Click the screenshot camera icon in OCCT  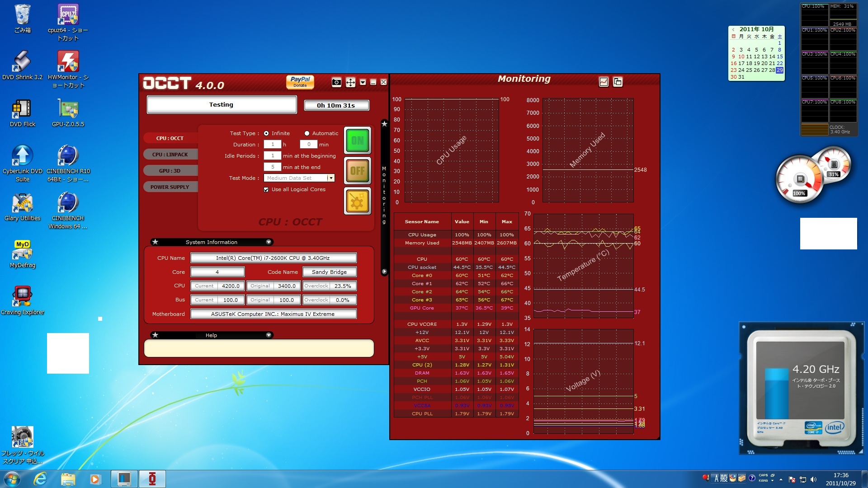[x=336, y=82]
